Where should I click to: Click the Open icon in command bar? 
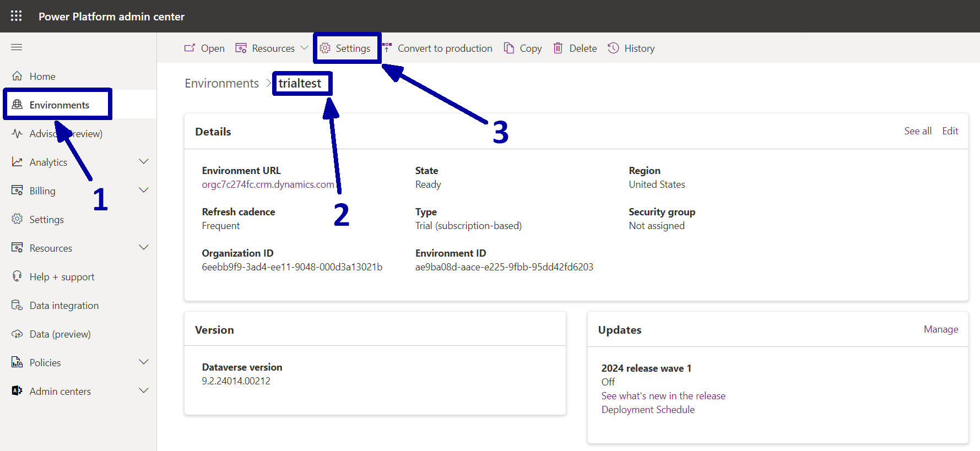[189, 48]
